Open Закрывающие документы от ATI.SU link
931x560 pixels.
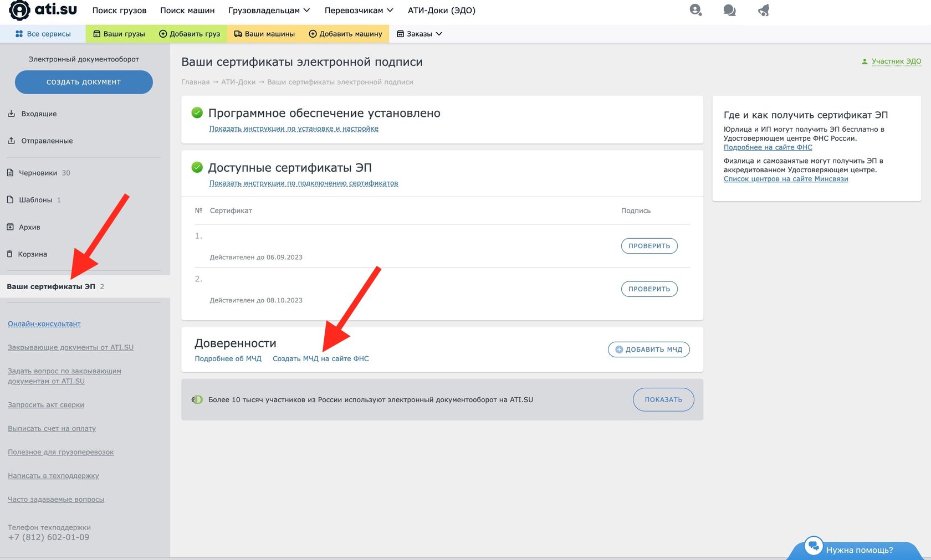[70, 347]
